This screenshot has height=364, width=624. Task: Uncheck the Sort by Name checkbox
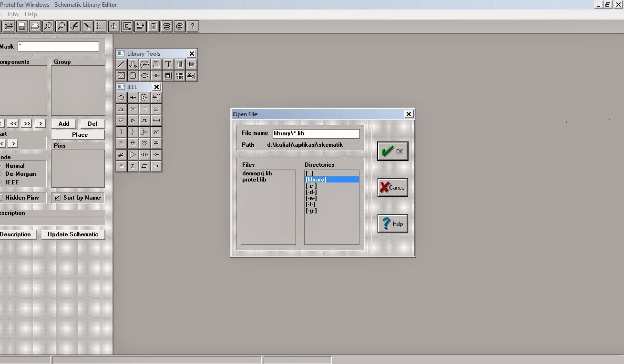click(x=58, y=197)
